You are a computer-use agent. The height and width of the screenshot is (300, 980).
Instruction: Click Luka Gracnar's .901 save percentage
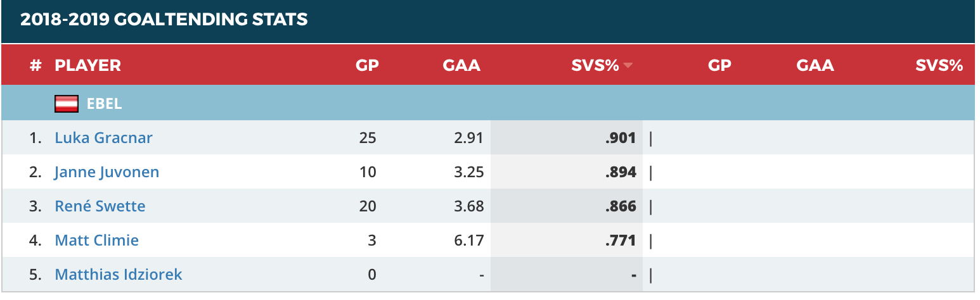[x=621, y=137]
